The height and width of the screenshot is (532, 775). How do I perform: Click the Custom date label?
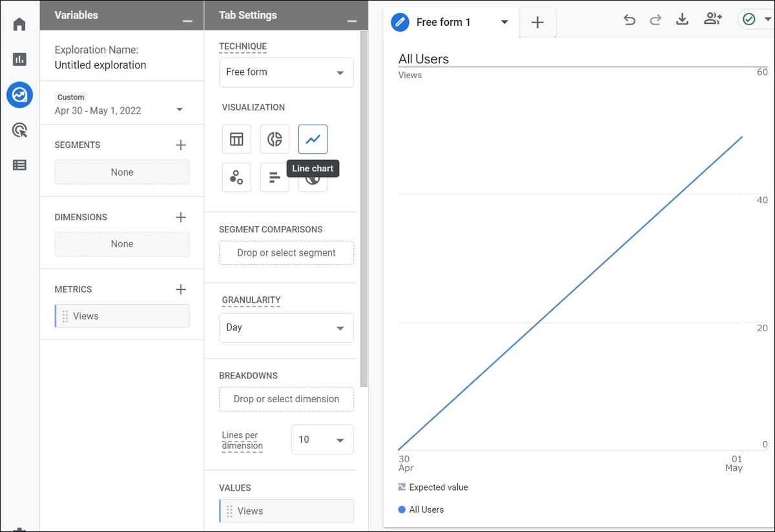click(71, 97)
